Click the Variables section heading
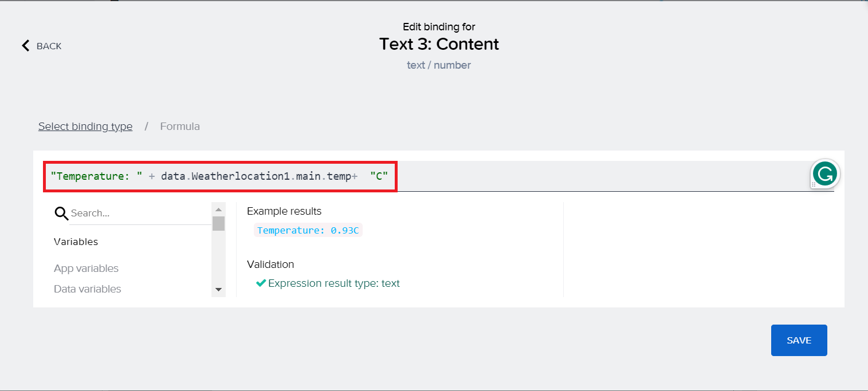 (76, 242)
